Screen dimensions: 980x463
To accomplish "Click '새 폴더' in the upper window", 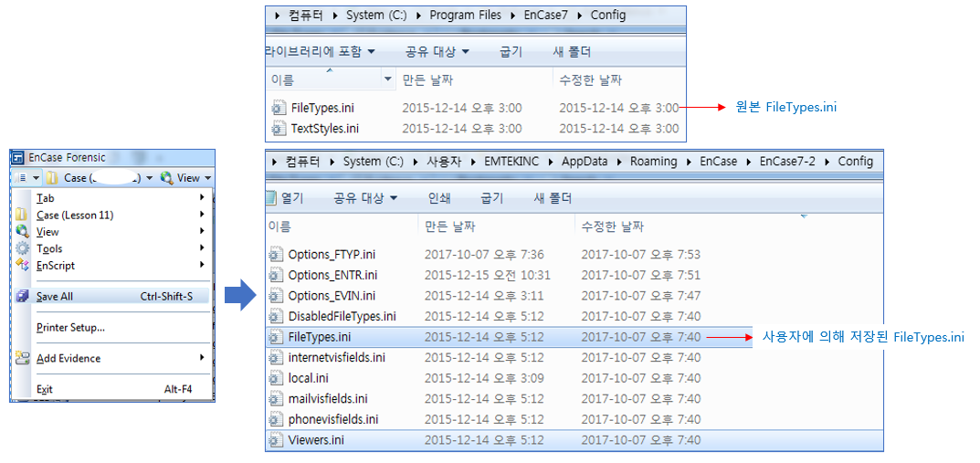I will click(x=572, y=51).
